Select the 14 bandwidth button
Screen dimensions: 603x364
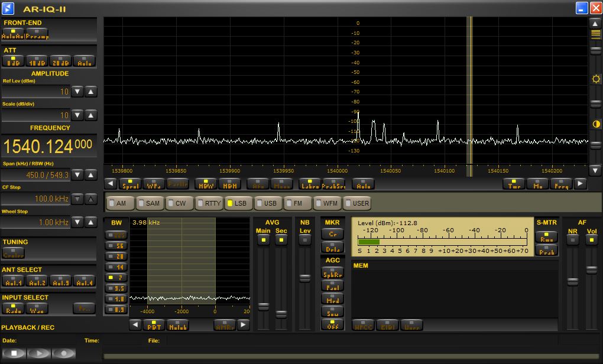(x=116, y=266)
